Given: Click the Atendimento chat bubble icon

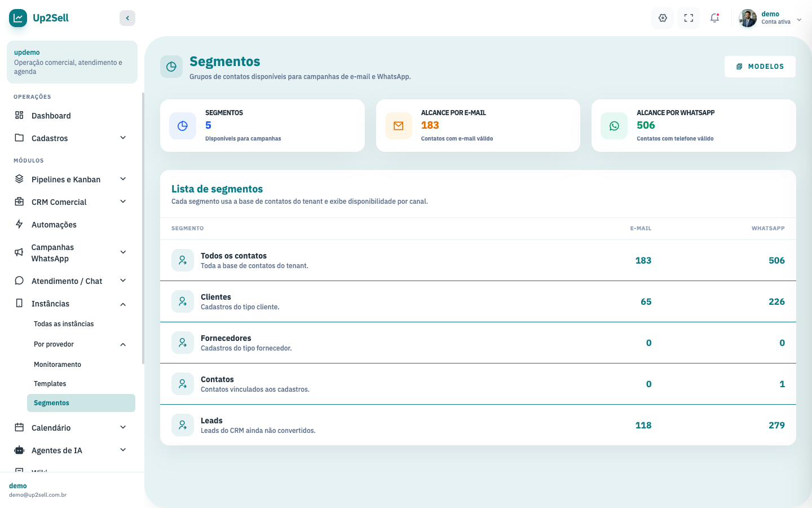Looking at the screenshot, I should click(19, 281).
